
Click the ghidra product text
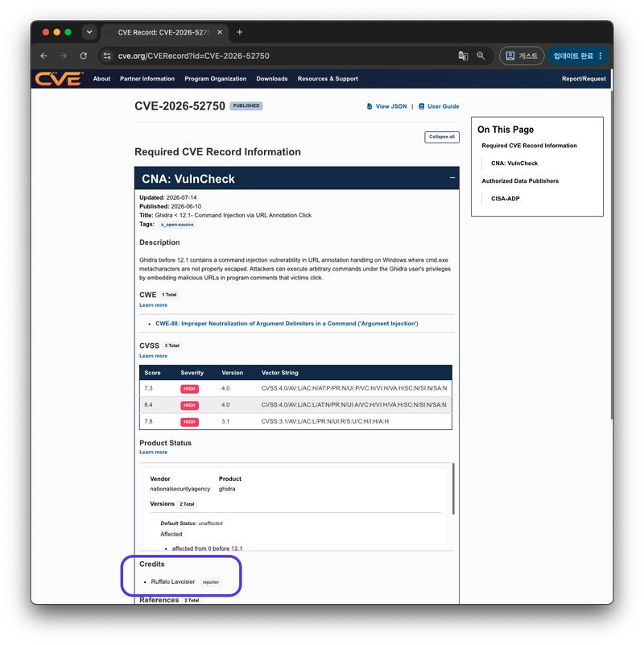pyautogui.click(x=227, y=489)
